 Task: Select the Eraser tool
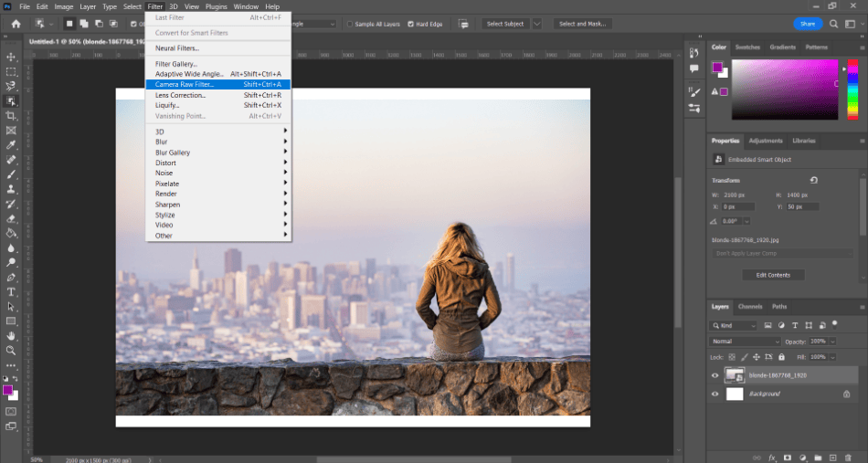tap(11, 218)
